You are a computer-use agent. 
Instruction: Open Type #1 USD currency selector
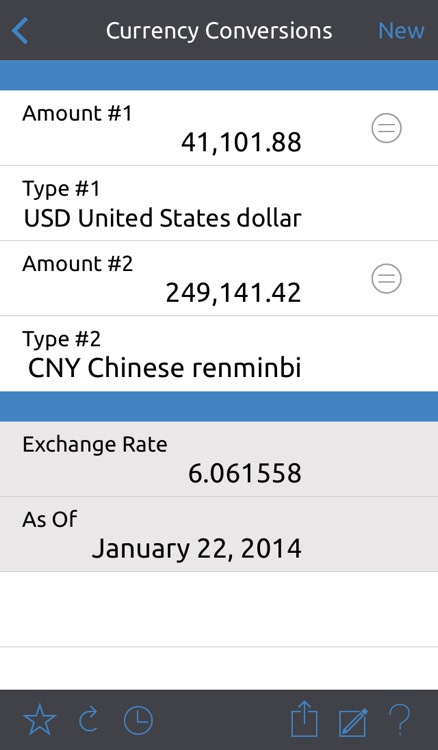(x=219, y=203)
